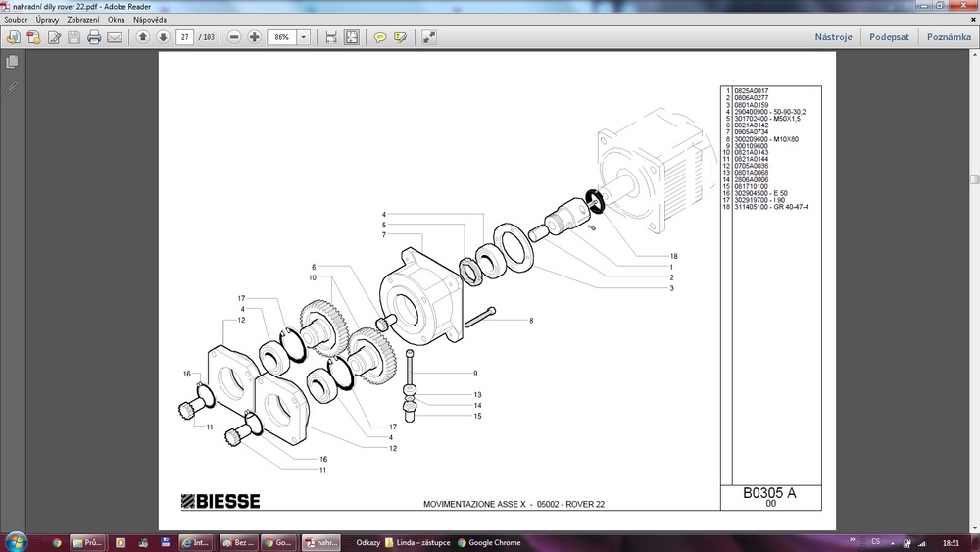Image resolution: width=980 pixels, height=552 pixels.
Task: Zoom in with plus button
Action: tap(255, 37)
